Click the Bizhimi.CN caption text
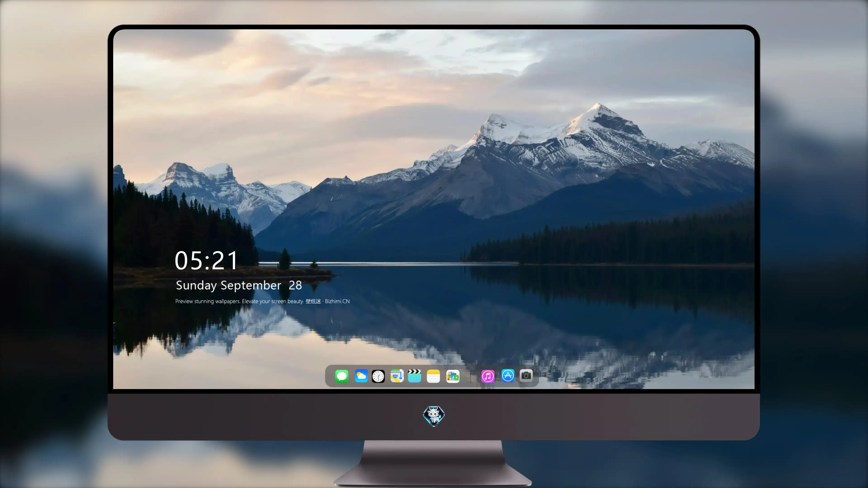This screenshot has height=488, width=868. tap(337, 301)
